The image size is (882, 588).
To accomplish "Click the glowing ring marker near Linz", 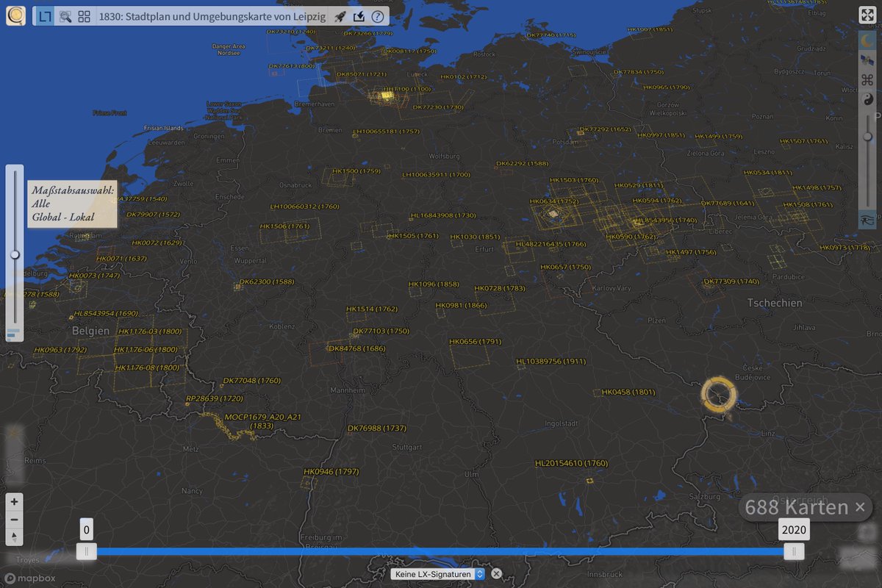I will 719,395.
